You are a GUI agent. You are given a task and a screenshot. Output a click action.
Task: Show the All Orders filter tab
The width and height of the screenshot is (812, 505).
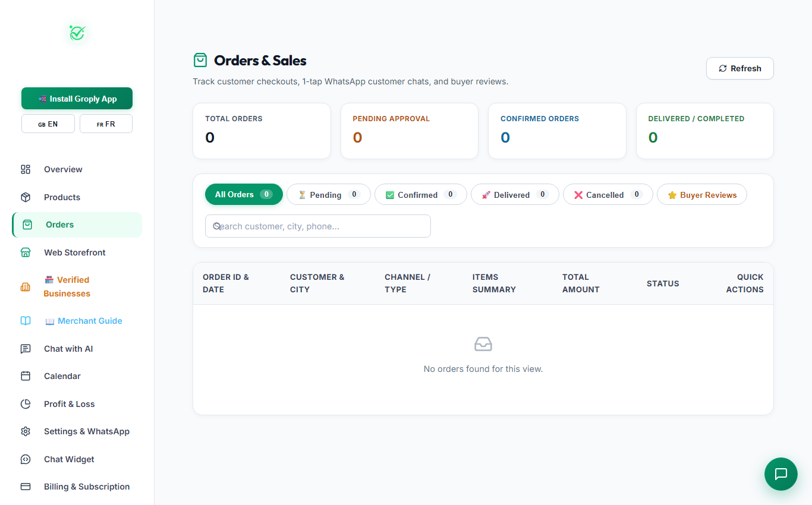[x=244, y=194]
